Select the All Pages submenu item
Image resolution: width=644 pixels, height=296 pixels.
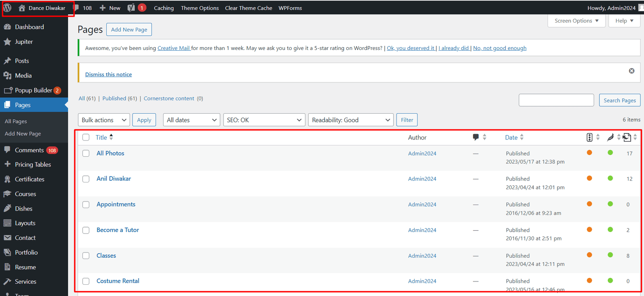coord(16,121)
